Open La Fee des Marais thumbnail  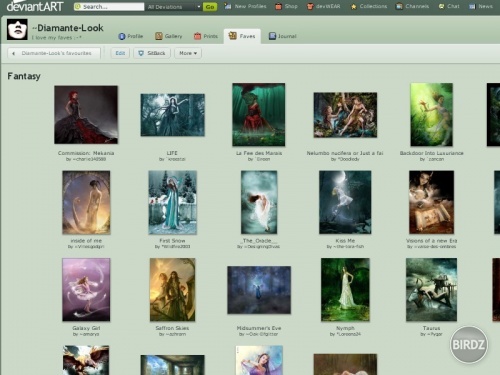[x=259, y=115]
